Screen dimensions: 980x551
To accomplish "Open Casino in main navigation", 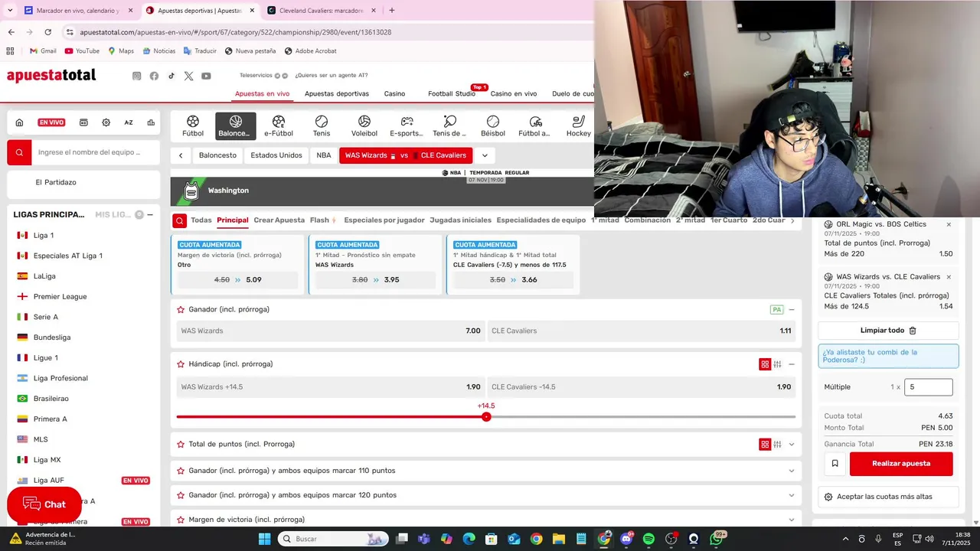I will pos(394,93).
